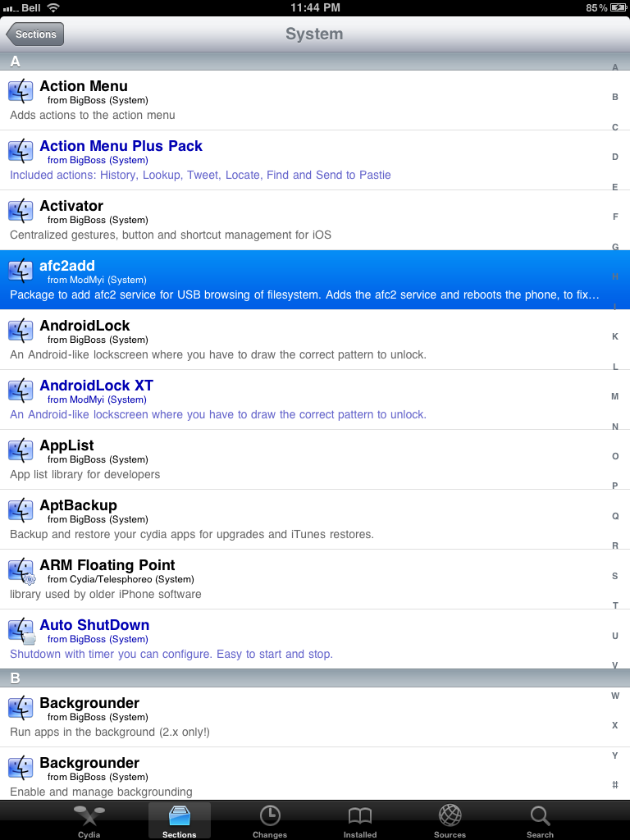The image size is (630, 840).
Task: Jump to letter Y in index
Action: click(x=615, y=756)
